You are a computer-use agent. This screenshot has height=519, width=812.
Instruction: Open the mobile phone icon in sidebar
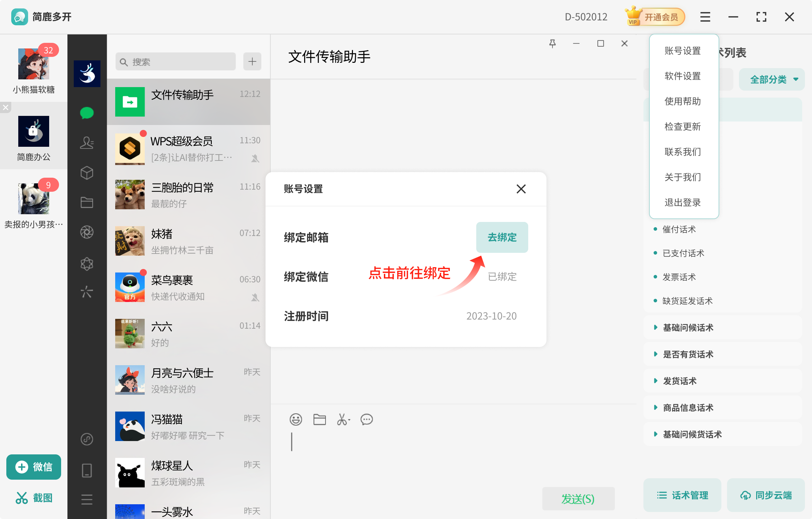tap(87, 470)
